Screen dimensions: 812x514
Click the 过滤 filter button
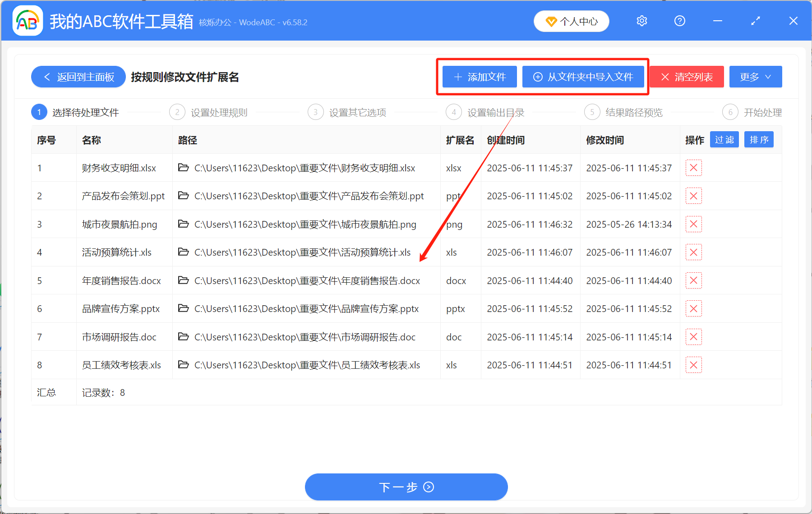[x=724, y=140]
